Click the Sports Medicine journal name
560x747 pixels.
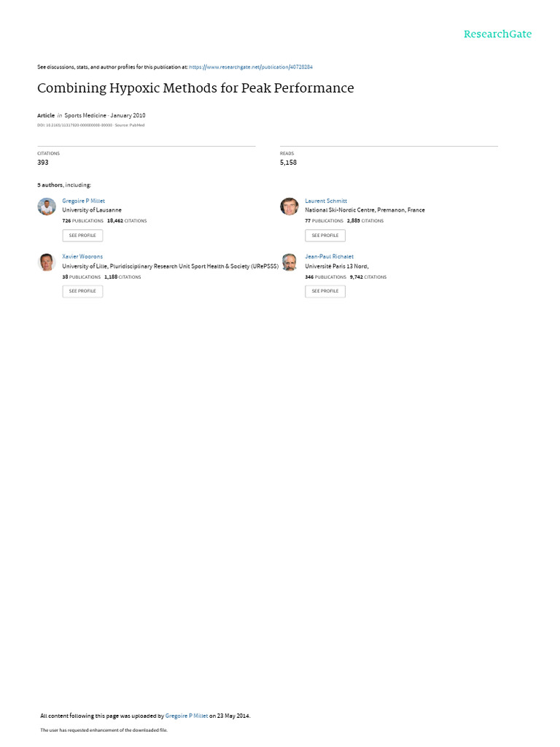85,115
